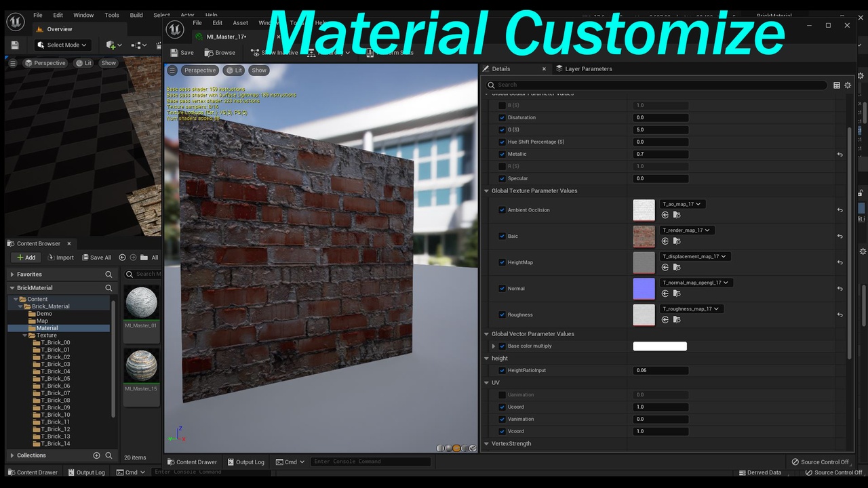Add a new collection with plus icon
The width and height of the screenshot is (868, 488).
click(x=96, y=455)
